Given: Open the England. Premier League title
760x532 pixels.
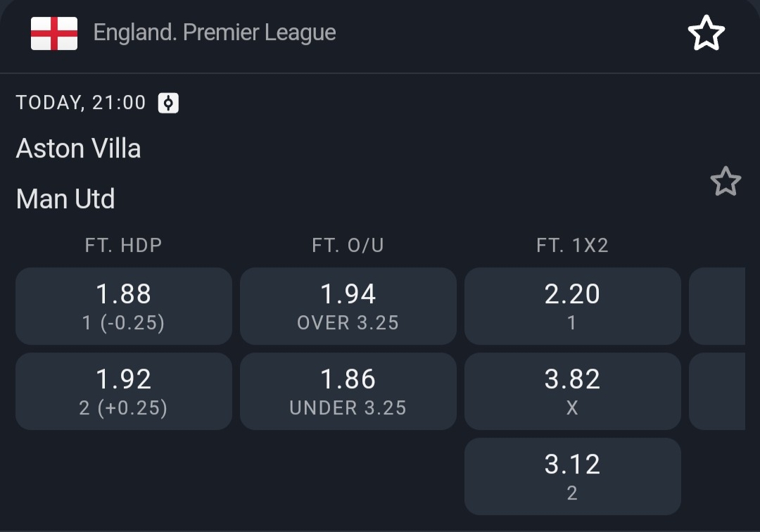Looking at the screenshot, I should (215, 33).
